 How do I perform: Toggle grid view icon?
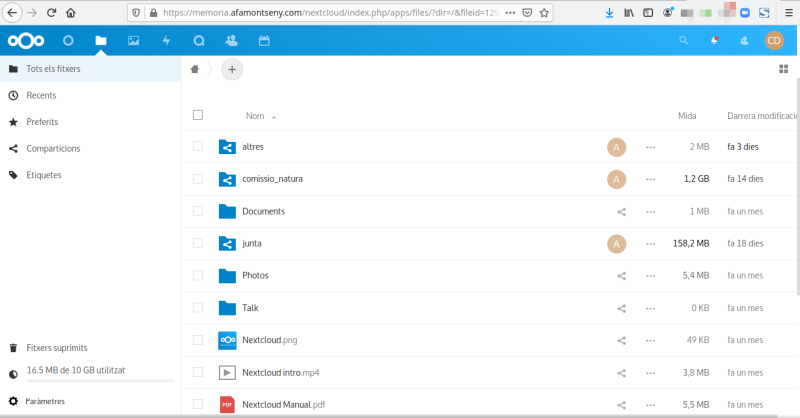pyautogui.click(x=783, y=69)
